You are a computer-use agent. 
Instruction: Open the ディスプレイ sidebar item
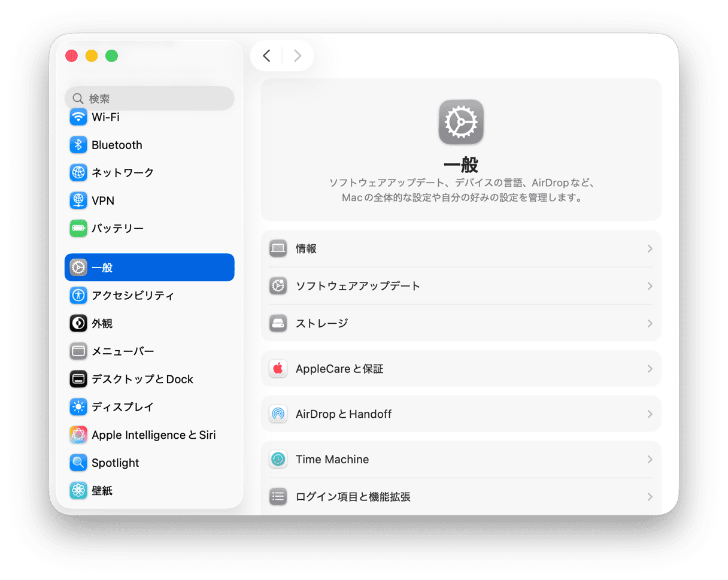pos(123,407)
